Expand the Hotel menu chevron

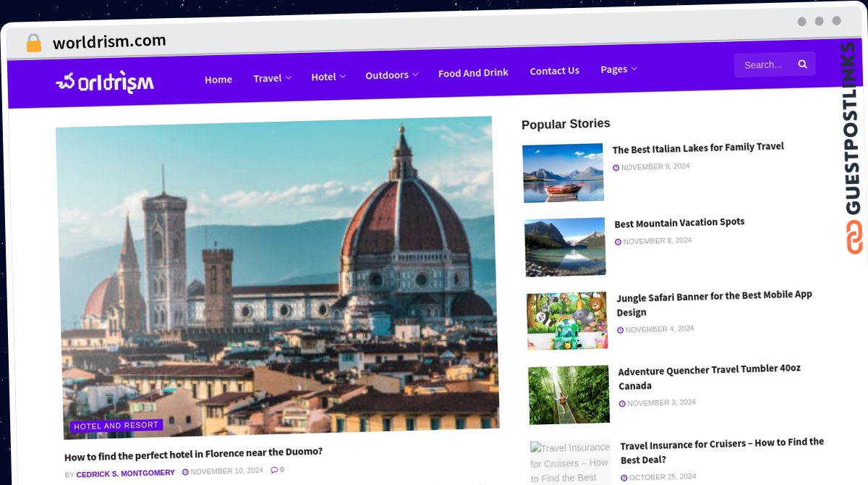point(342,76)
